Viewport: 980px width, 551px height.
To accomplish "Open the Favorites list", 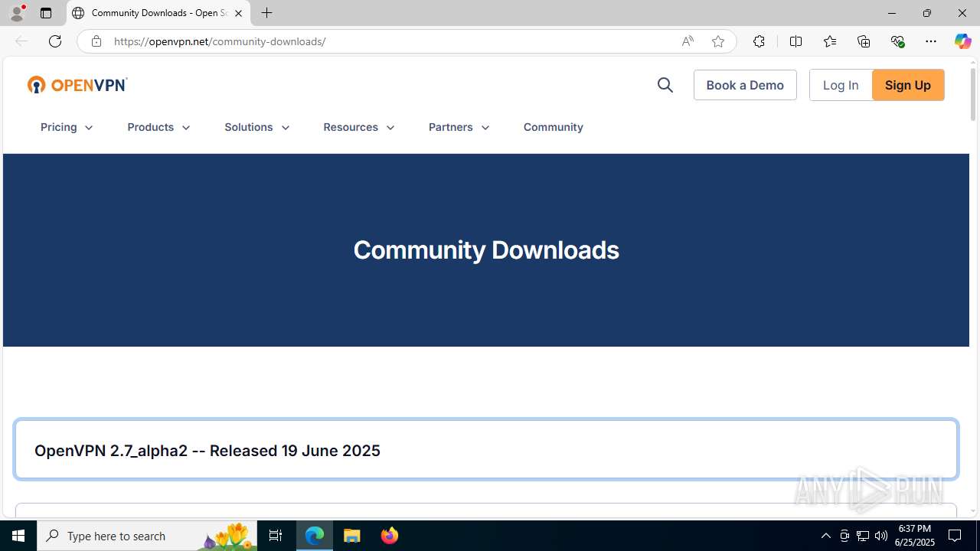I will (830, 41).
